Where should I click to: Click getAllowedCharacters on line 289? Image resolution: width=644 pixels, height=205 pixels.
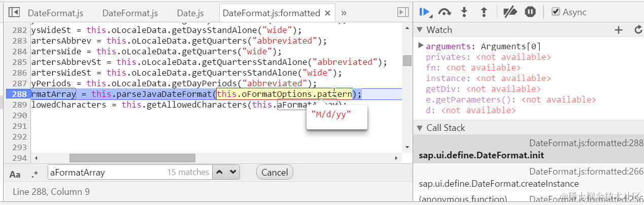coord(197,105)
